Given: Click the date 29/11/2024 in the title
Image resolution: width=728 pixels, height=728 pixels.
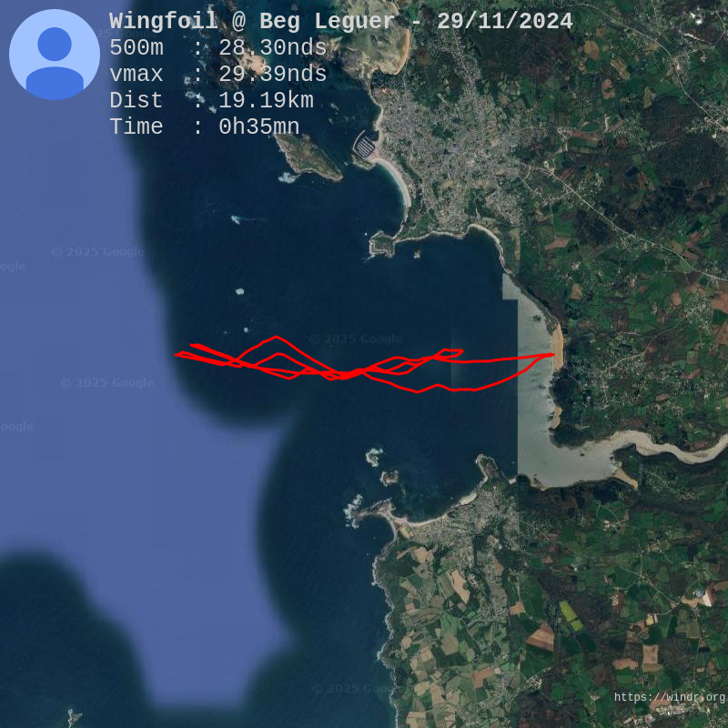Looking at the screenshot, I should click(x=505, y=21).
